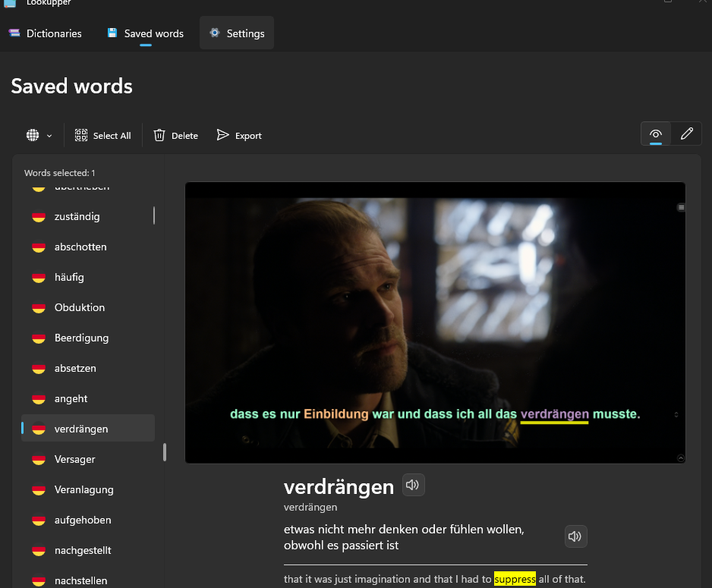The width and height of the screenshot is (712, 588).
Task: Open the globe language filter dropdown
Action: 39,135
